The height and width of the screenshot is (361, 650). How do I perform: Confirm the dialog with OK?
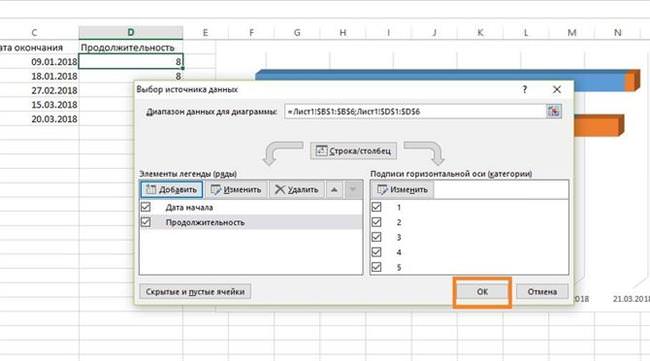pyautogui.click(x=482, y=292)
